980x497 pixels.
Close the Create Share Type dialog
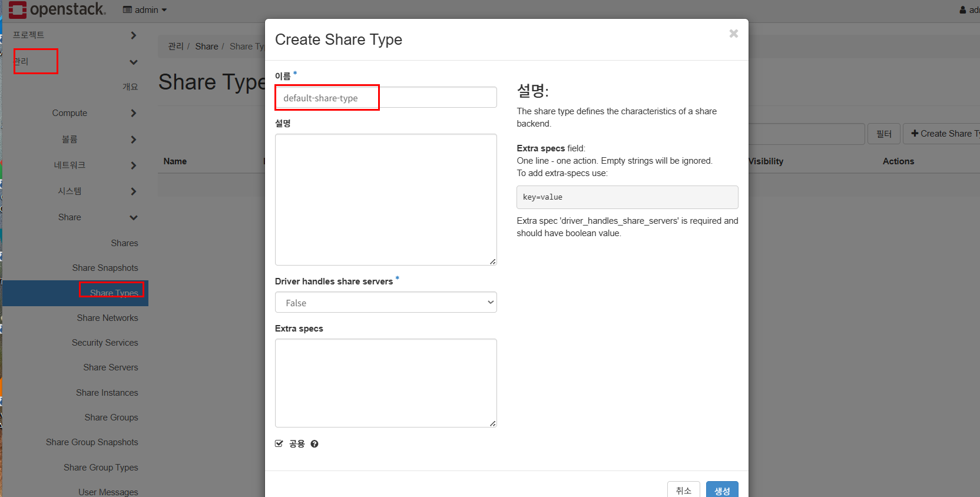point(733,34)
